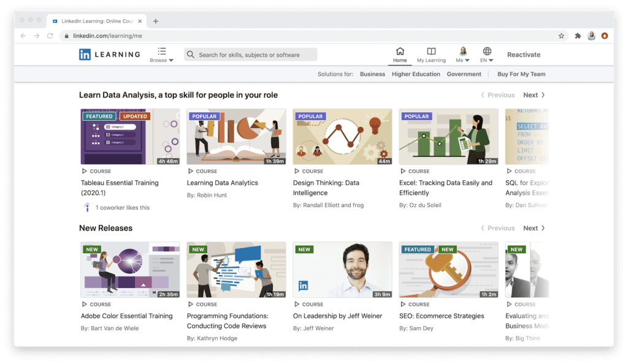Click Next in the New Releases row
The height and width of the screenshot is (364, 628).
point(530,227)
